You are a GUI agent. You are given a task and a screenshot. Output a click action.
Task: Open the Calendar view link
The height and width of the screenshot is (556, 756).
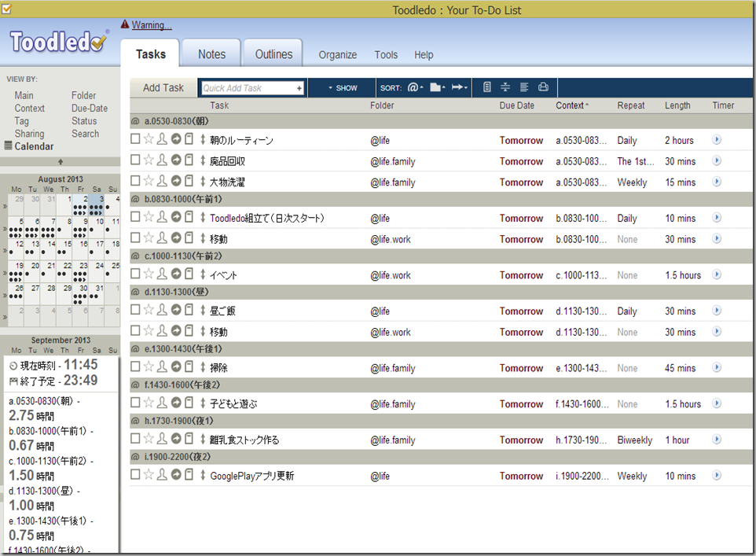pyautogui.click(x=34, y=145)
